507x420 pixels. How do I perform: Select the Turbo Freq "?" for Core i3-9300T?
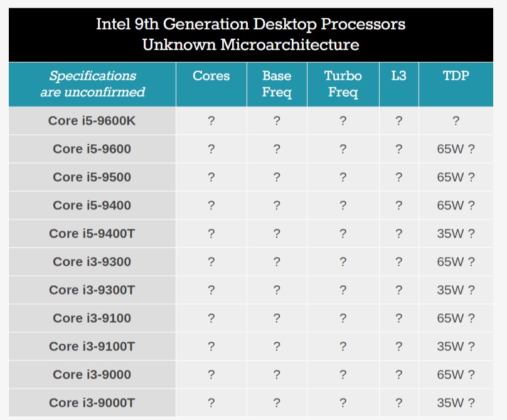(343, 290)
